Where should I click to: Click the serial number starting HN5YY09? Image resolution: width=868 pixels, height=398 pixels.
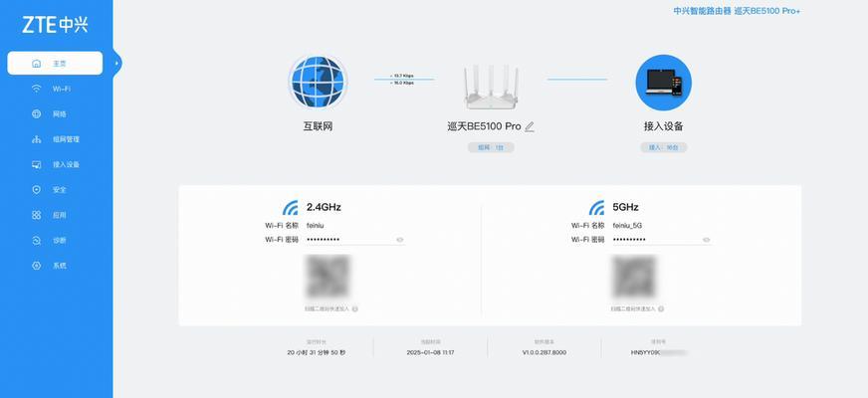658,352
